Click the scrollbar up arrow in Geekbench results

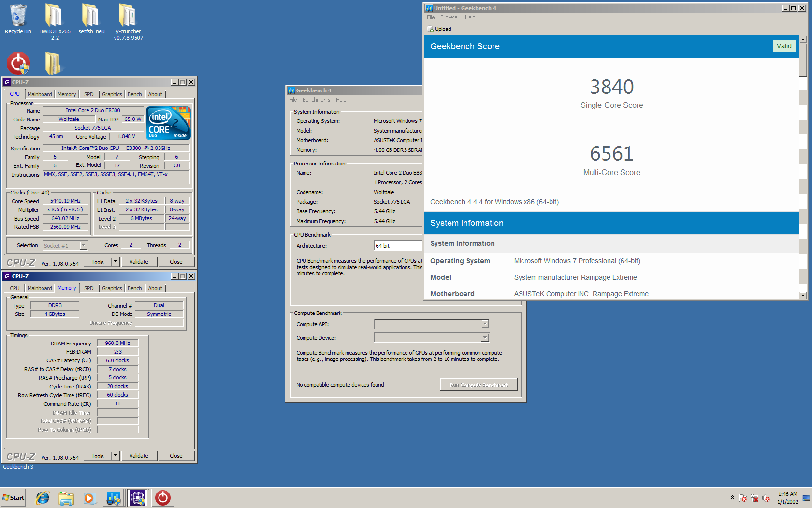click(x=803, y=39)
